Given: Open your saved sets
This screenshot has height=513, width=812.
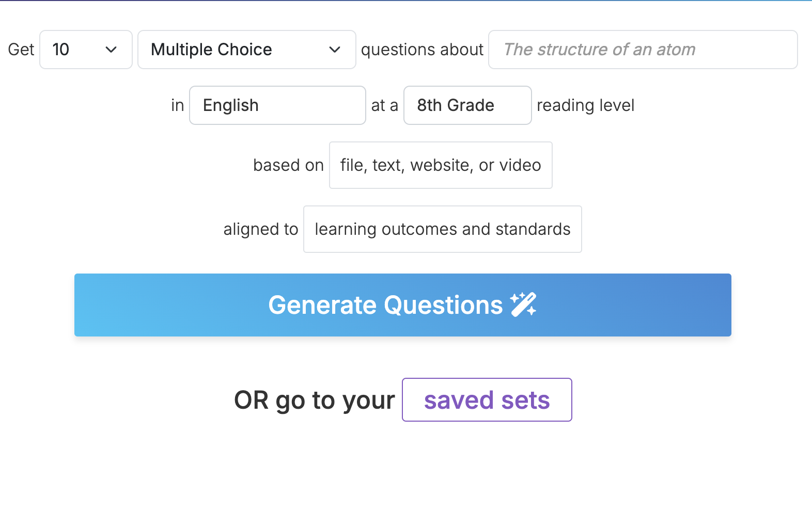Looking at the screenshot, I should point(486,399).
